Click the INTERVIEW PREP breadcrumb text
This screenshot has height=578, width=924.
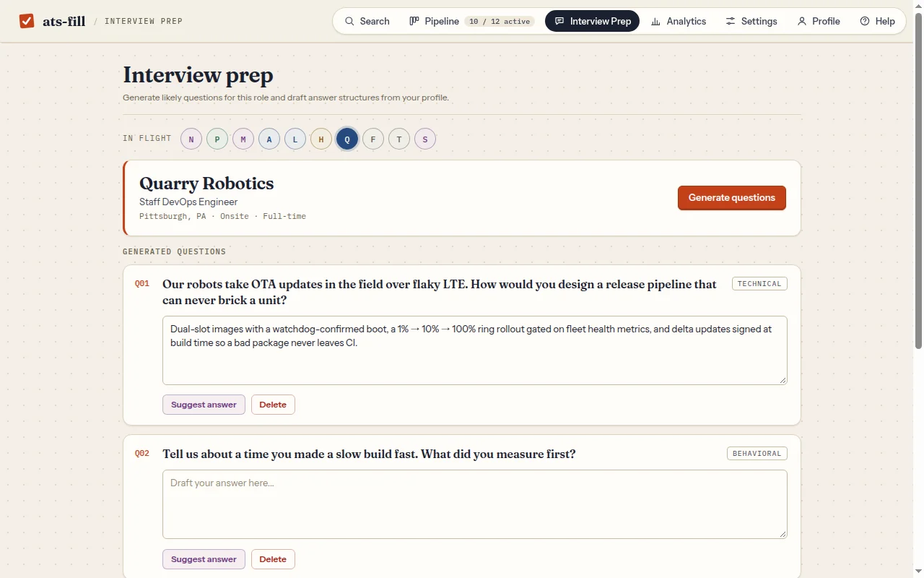[144, 21]
